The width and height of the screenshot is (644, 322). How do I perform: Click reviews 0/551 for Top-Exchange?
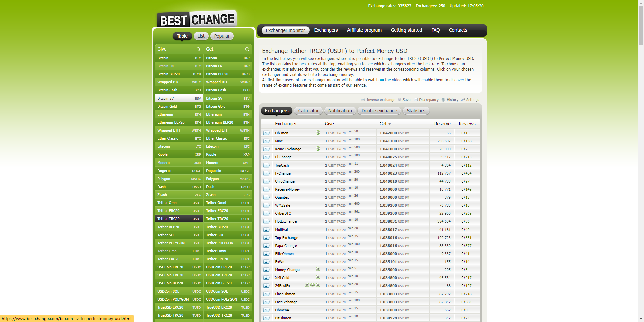click(466, 238)
